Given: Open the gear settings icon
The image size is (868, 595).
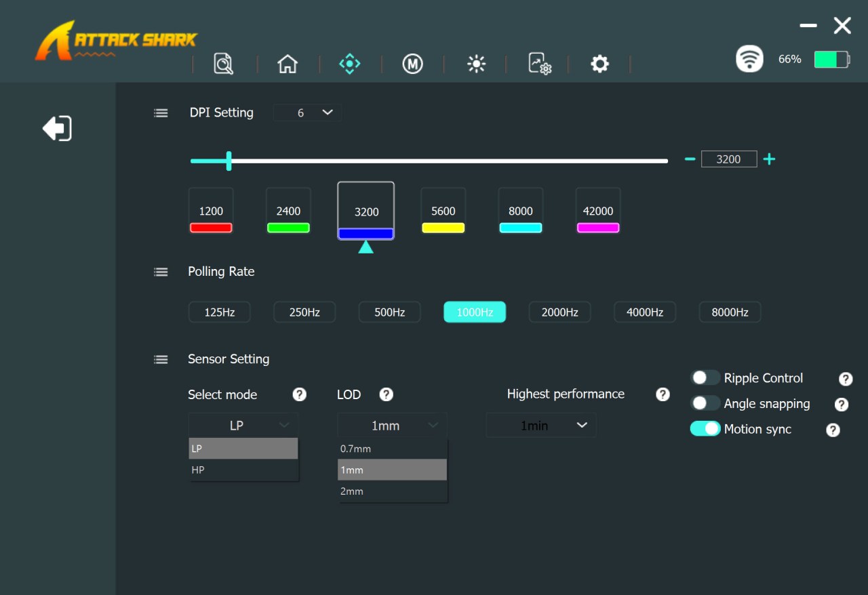Looking at the screenshot, I should click(599, 64).
